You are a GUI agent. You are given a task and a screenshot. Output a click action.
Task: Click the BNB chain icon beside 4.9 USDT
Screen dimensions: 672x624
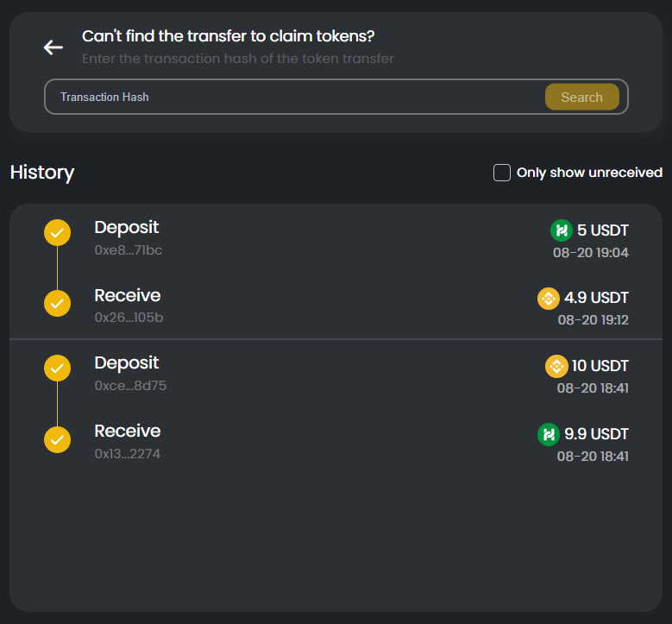coord(549,298)
